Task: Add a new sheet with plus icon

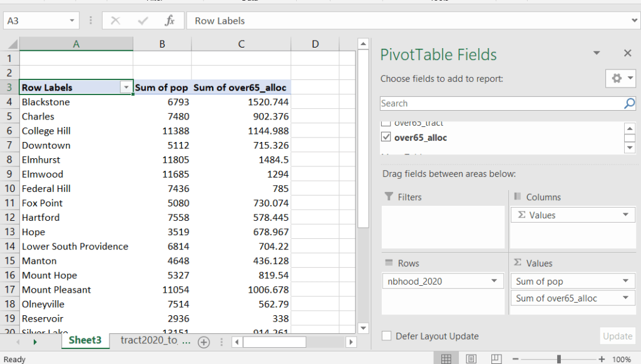Action: 203,342
